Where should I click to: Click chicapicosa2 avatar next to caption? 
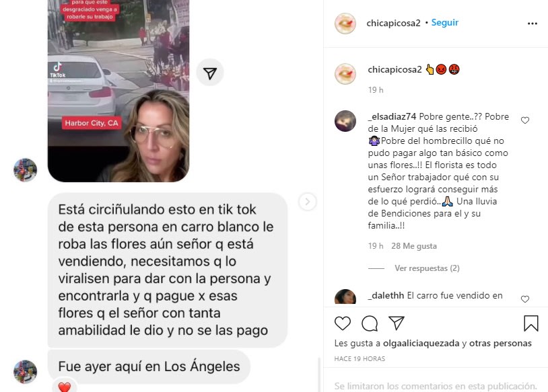(x=345, y=74)
